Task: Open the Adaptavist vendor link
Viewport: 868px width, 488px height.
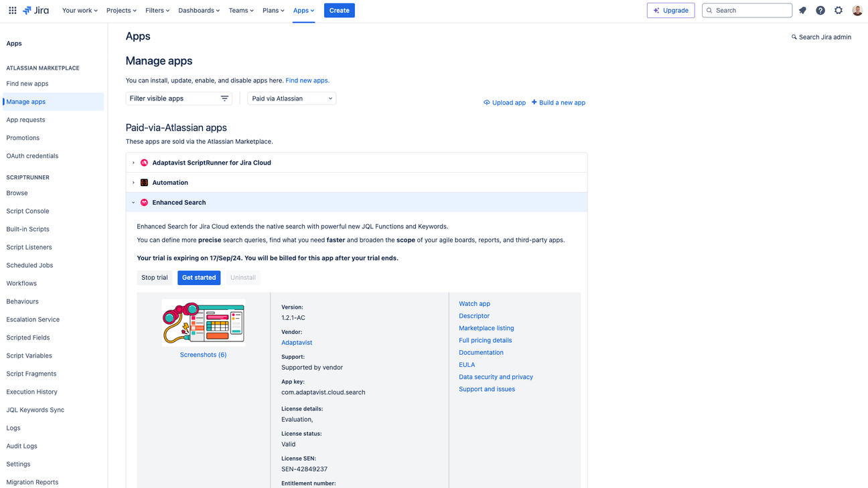Action: click(x=297, y=343)
